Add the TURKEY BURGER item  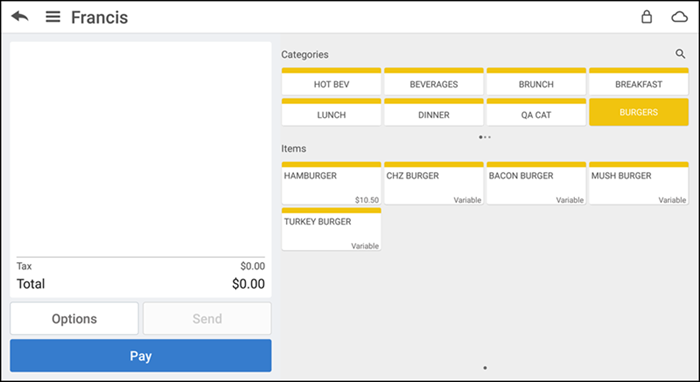click(331, 229)
